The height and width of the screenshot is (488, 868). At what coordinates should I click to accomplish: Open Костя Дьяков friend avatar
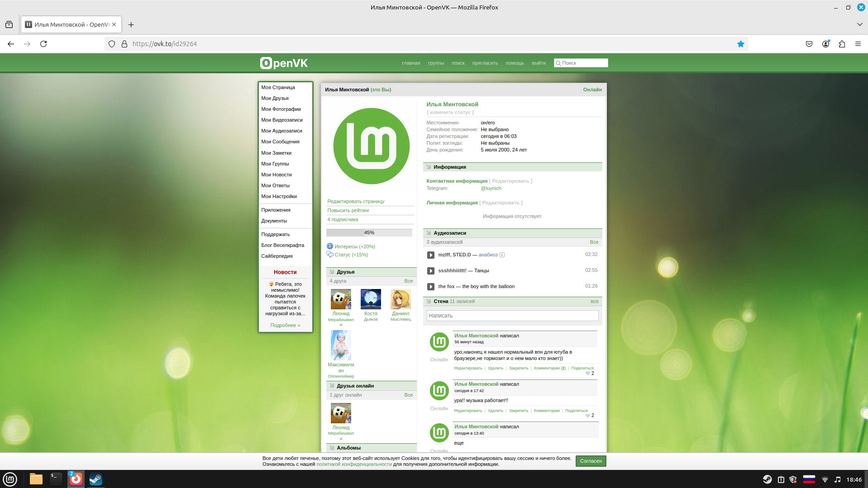[x=370, y=299]
